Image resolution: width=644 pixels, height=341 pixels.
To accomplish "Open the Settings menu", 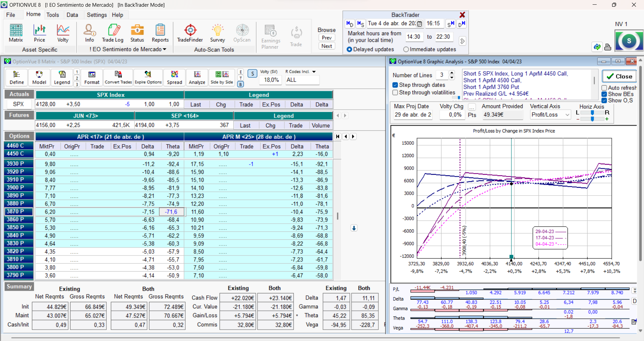I will pyautogui.click(x=96, y=15).
